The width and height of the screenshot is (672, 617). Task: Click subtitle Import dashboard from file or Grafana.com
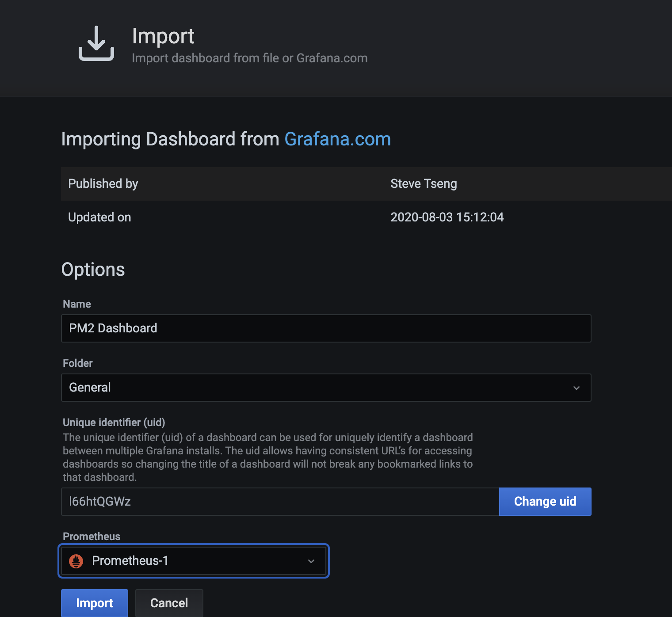click(x=250, y=58)
